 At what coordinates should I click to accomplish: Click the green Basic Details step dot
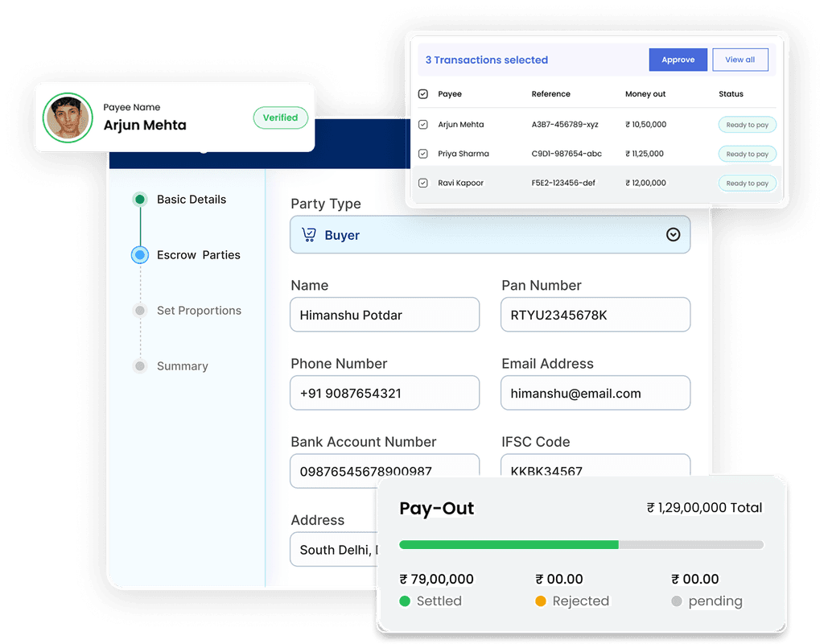(x=140, y=199)
